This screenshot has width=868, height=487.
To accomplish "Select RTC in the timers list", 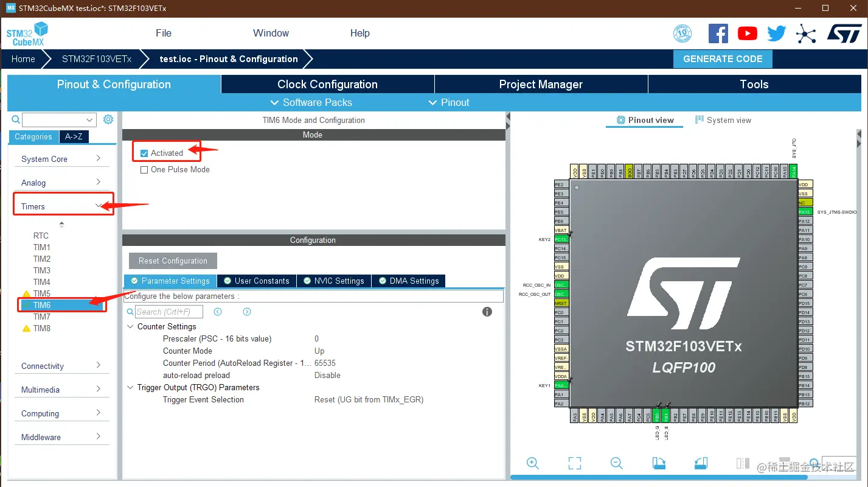I will pos(41,236).
